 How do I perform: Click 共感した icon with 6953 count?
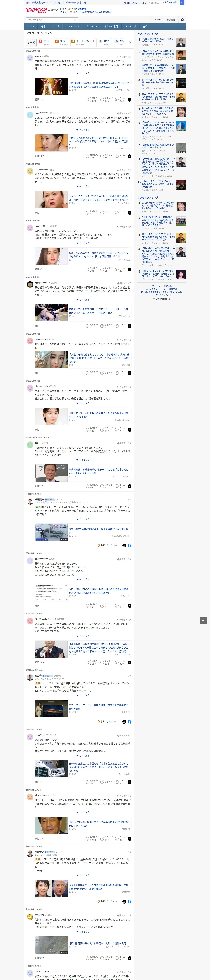coord(87,958)
